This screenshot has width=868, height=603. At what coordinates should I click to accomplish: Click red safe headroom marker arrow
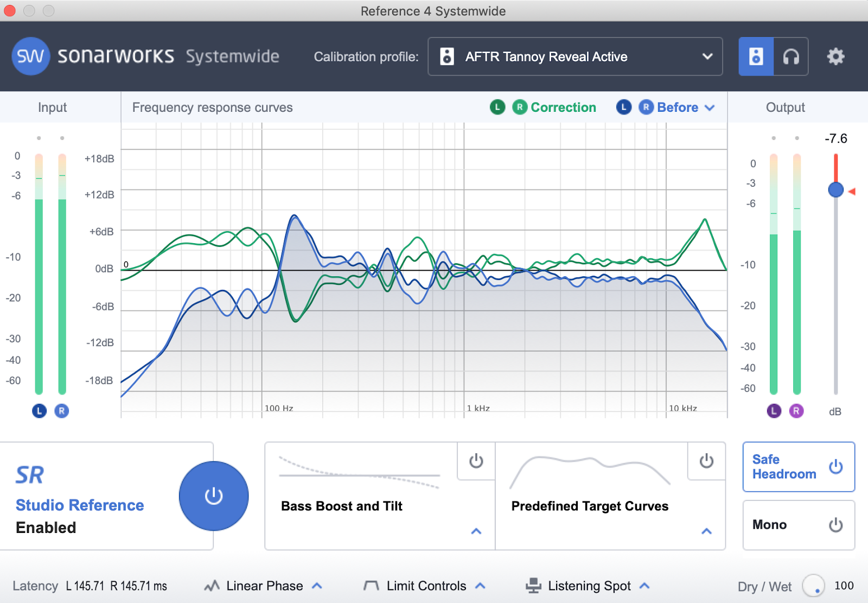point(852,191)
